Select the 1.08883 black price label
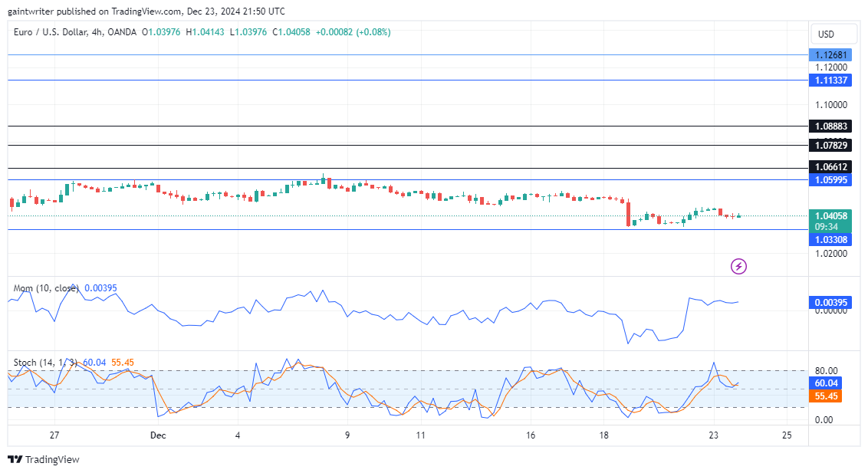The height and width of the screenshot is (473, 868). 830,126
